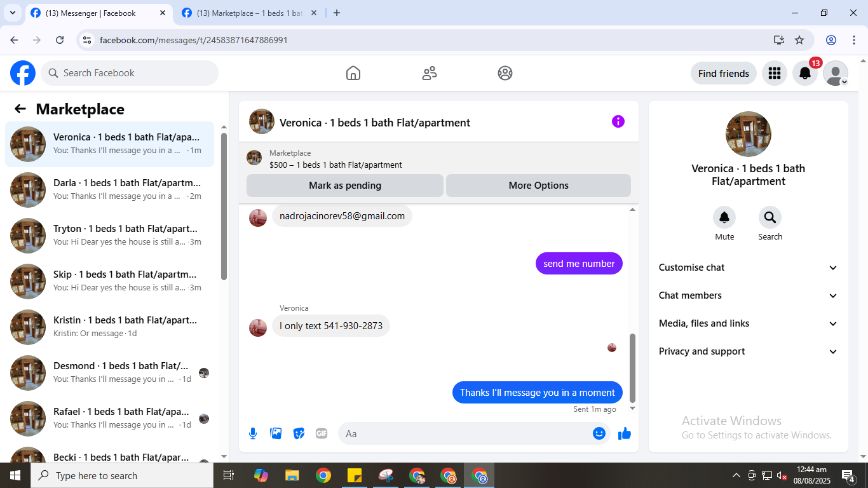Open File Explorer from the taskbar

coord(292,475)
